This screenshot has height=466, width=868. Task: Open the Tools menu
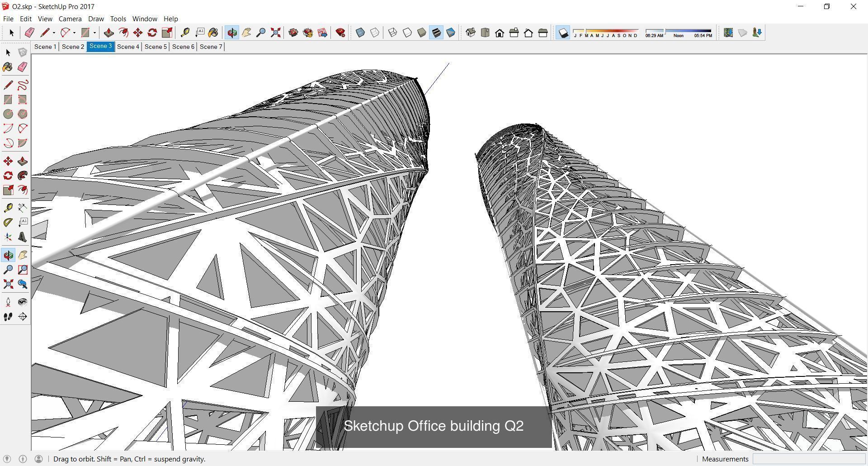pos(118,19)
